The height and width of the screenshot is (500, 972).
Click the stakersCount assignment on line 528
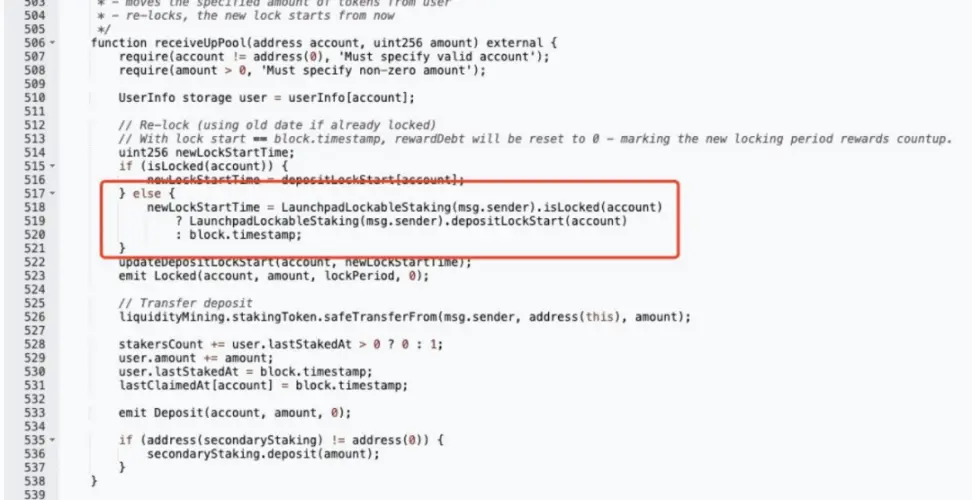pyautogui.click(x=281, y=344)
